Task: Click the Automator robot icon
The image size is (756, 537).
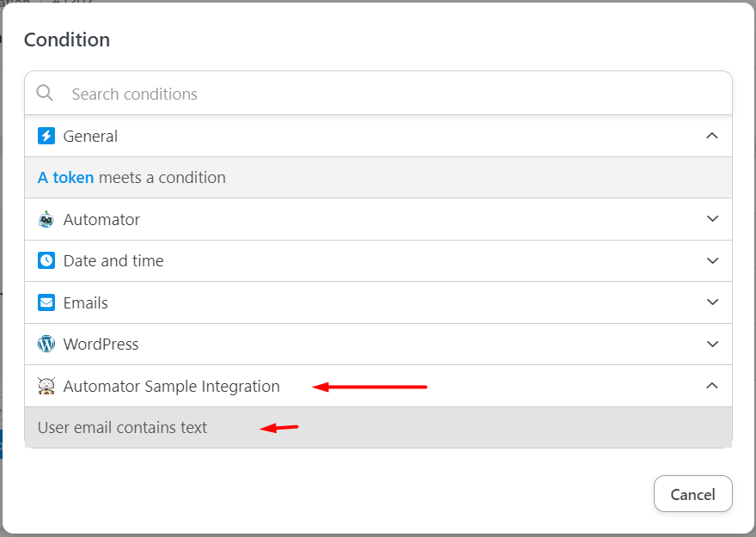Action: click(x=46, y=219)
